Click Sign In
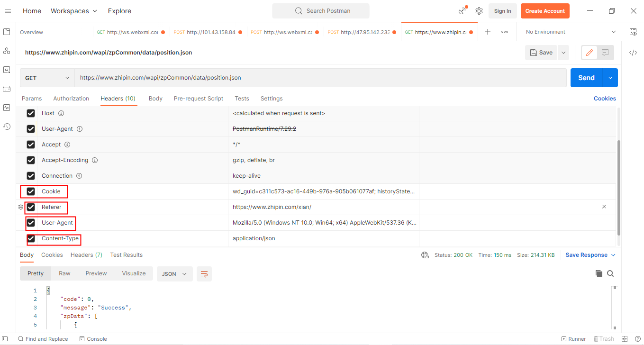644x345 pixels. click(x=503, y=11)
